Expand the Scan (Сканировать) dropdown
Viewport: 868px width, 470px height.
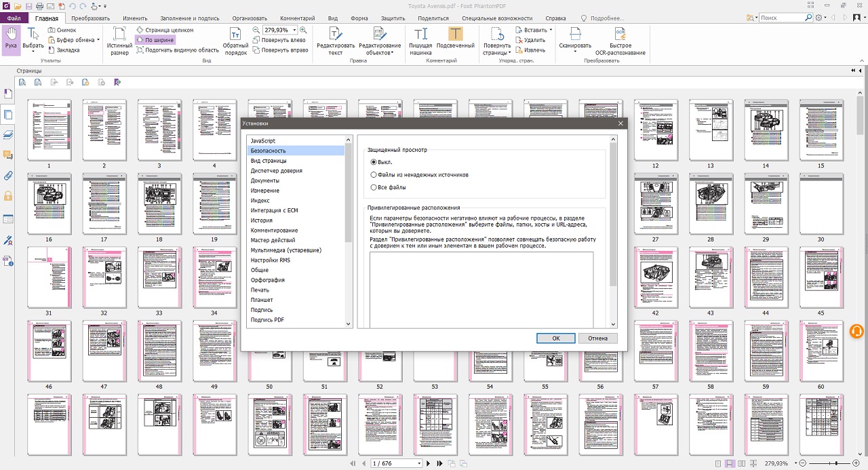click(575, 52)
